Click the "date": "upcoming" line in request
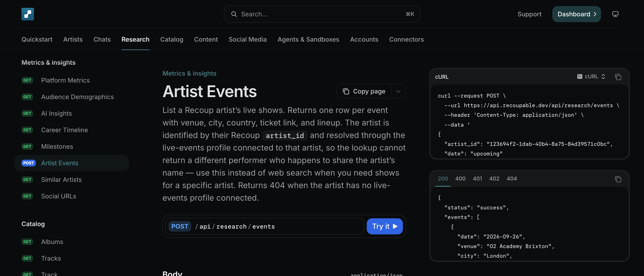This screenshot has width=644, height=276. tap(473, 154)
